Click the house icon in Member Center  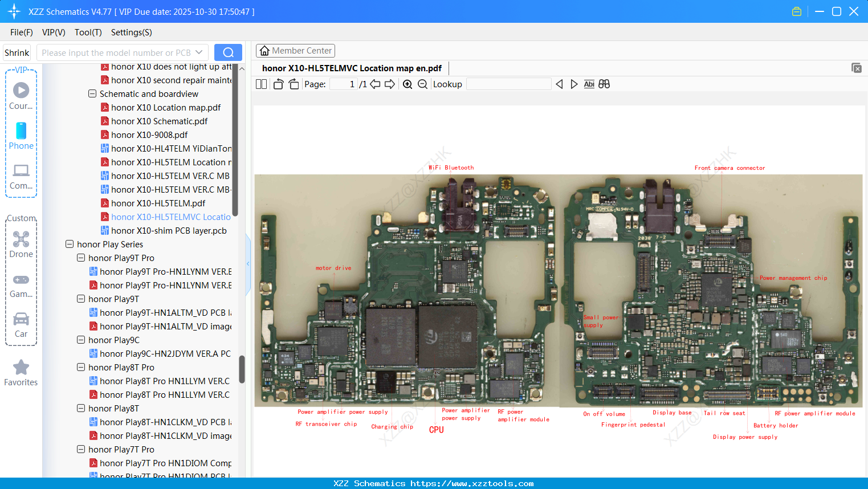264,51
